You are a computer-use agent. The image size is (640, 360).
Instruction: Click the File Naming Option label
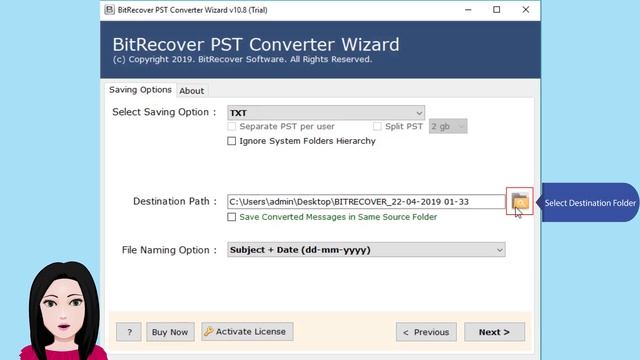(x=169, y=250)
